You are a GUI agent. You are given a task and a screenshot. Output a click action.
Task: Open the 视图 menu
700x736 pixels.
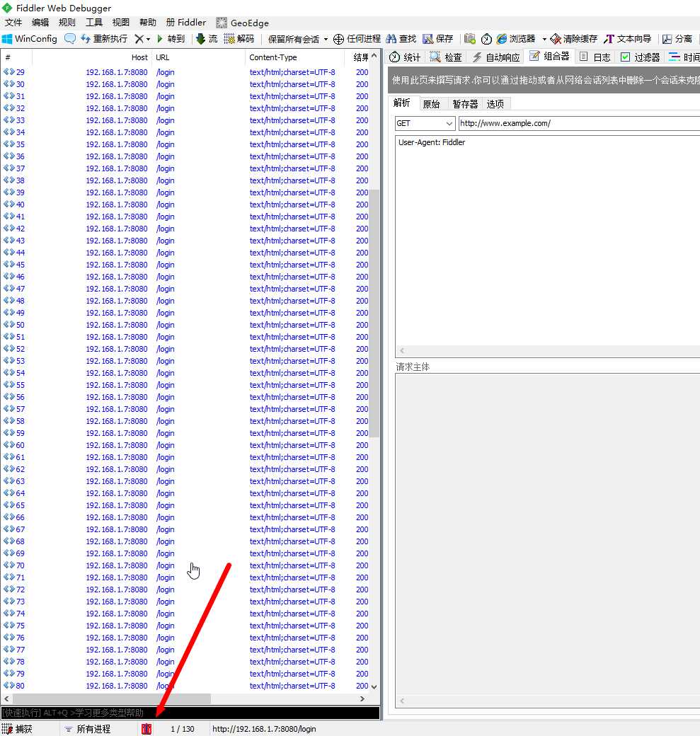120,22
